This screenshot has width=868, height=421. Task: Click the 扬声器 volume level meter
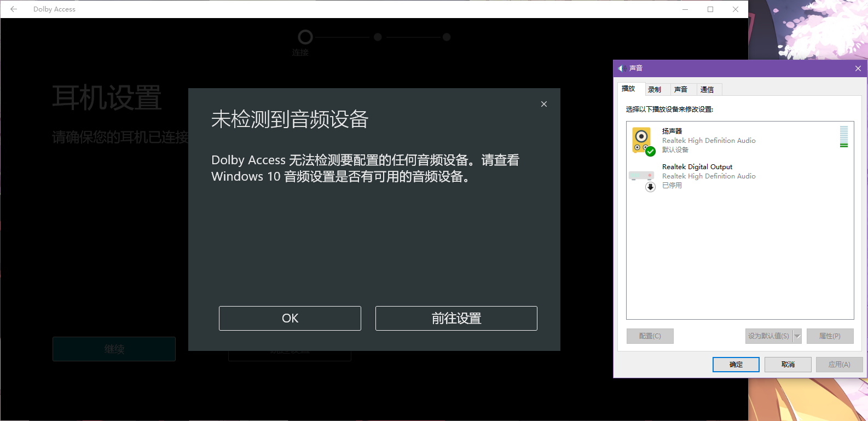[844, 136]
